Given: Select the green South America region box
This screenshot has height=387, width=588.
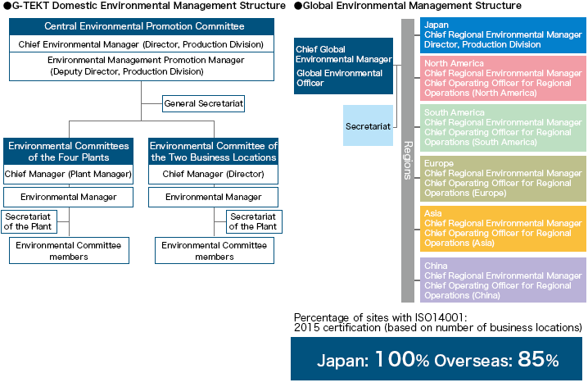Looking at the screenshot, I should click(503, 128).
